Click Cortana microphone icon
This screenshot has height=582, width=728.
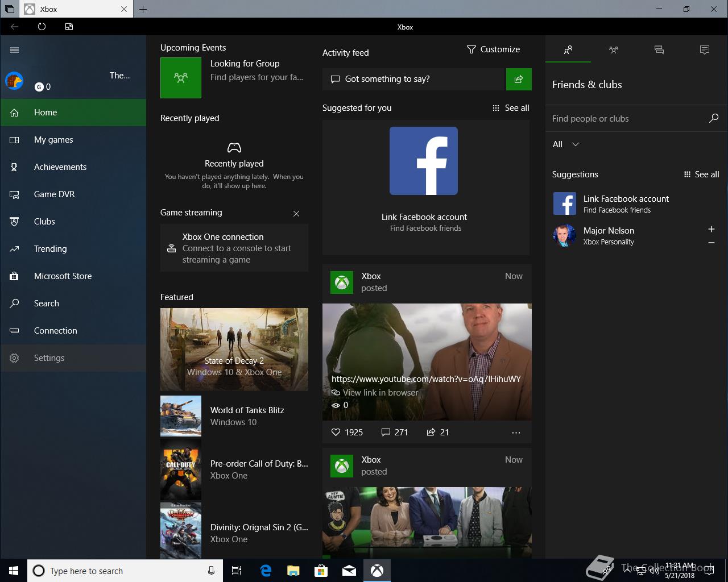[x=211, y=571]
